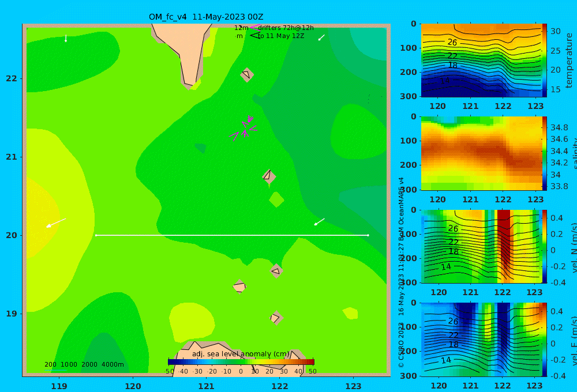Click latitude tick label 21 on the main map

tap(12, 157)
